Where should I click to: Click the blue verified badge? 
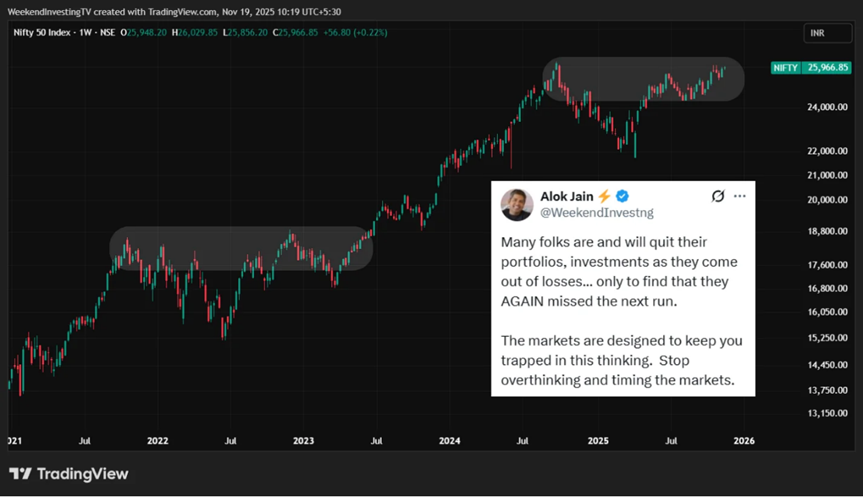[622, 196]
